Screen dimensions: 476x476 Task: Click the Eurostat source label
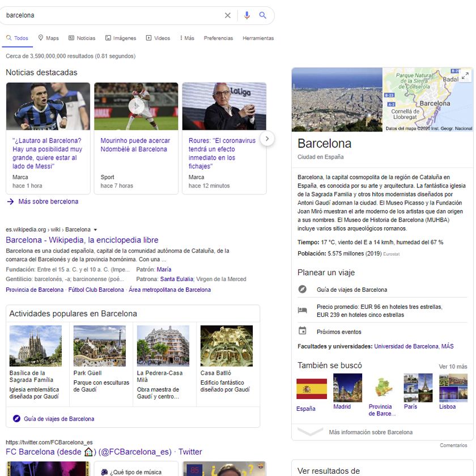tap(392, 254)
